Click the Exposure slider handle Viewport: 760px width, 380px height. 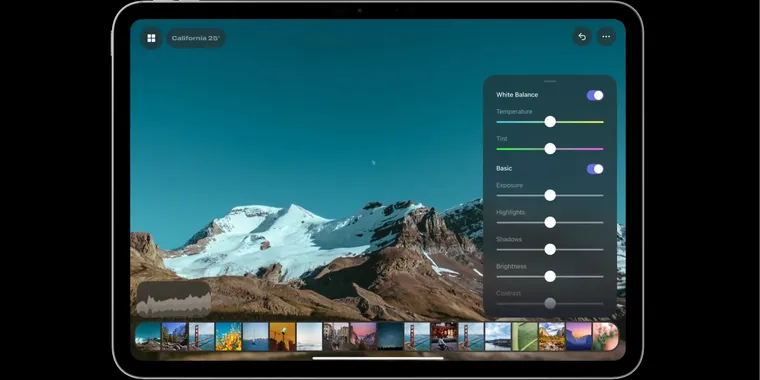(x=550, y=195)
